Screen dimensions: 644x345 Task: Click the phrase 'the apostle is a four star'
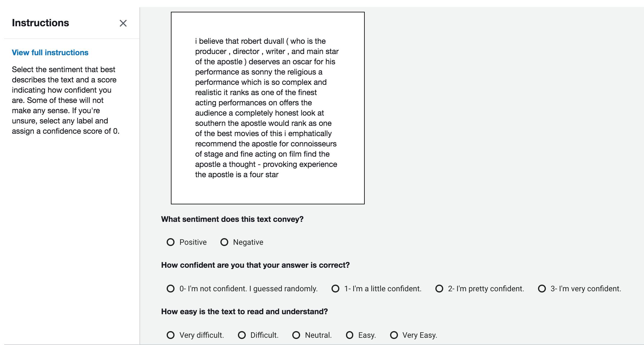pos(237,174)
